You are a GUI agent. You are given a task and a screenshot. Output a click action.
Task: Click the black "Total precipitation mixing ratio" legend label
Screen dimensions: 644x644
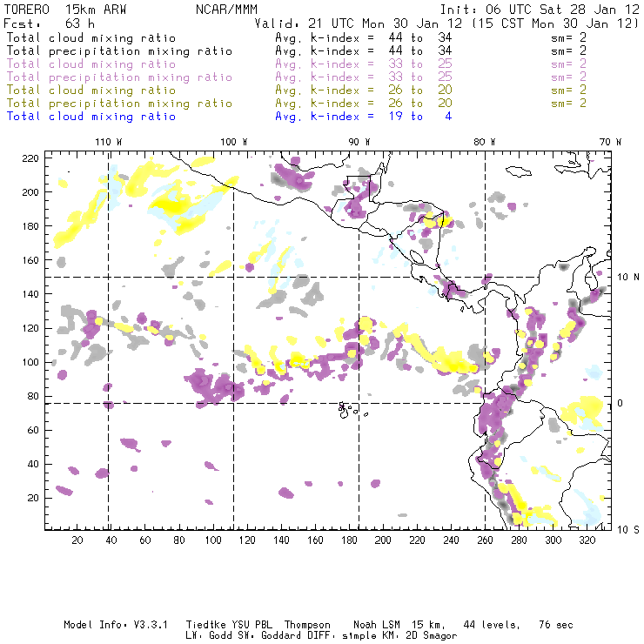point(119,51)
